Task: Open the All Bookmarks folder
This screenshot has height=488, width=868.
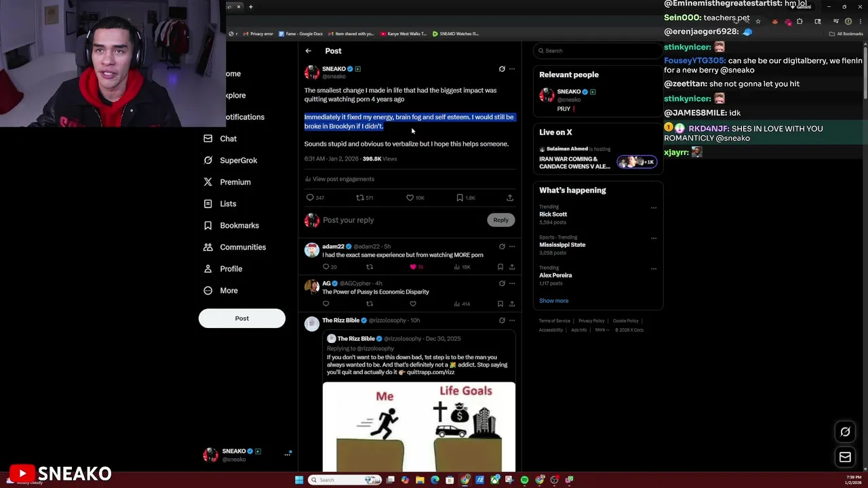Action: click(x=846, y=33)
